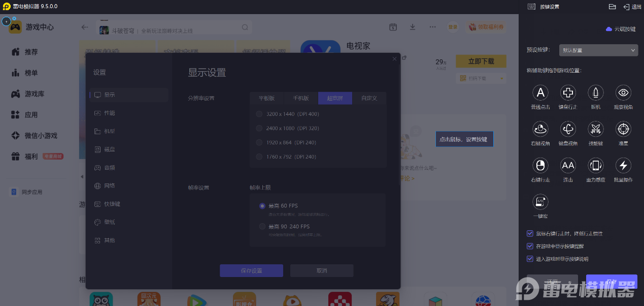Click the 保存设置 button
Image resolution: width=644 pixels, height=306 pixels.
[251, 270]
